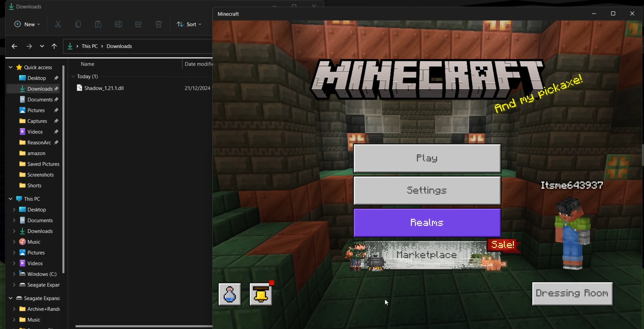Sort files by the Name column header
The height and width of the screenshot is (329, 644).
[x=87, y=64]
